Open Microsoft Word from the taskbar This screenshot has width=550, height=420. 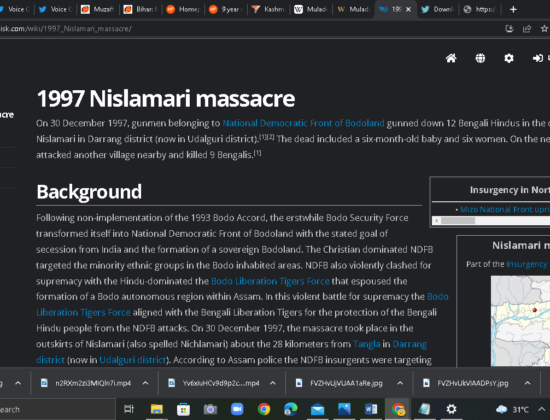371,409
